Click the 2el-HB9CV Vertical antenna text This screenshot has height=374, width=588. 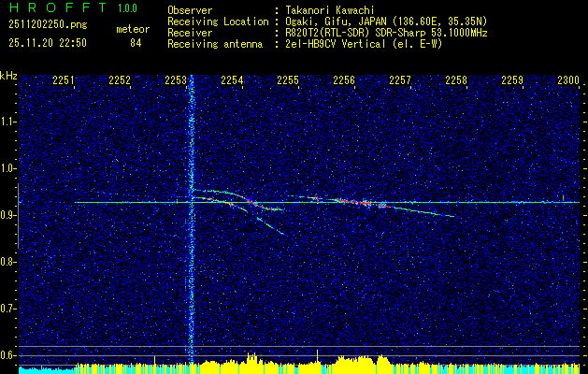363,44
